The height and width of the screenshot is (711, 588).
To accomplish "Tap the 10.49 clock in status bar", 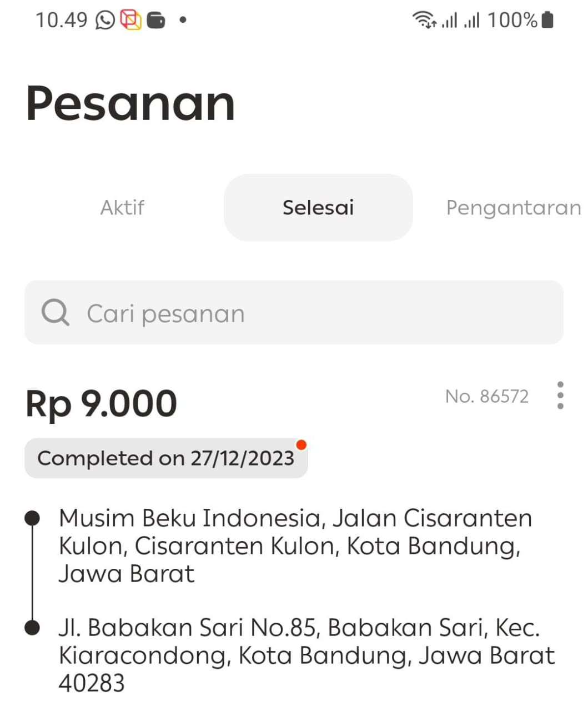I will coord(62,21).
